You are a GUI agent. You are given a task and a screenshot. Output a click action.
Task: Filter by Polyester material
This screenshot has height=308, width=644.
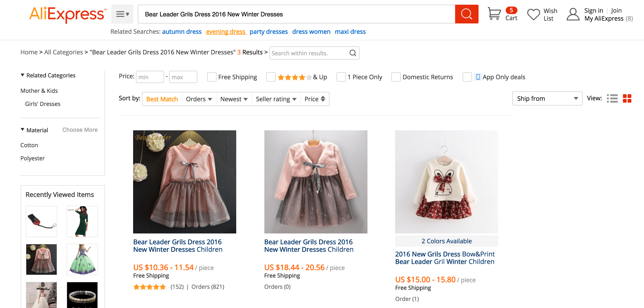point(33,158)
